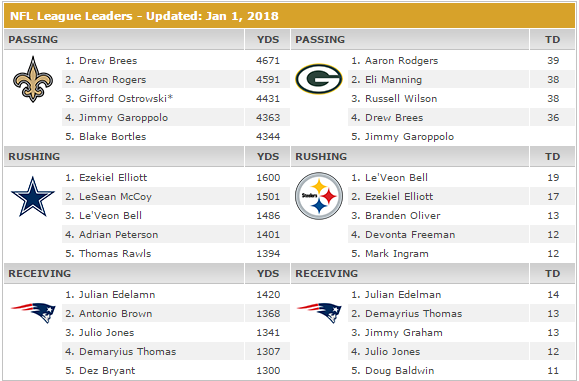Click the Green Bay Packers G logo
Screen dimensions: 579x381
tap(319, 79)
